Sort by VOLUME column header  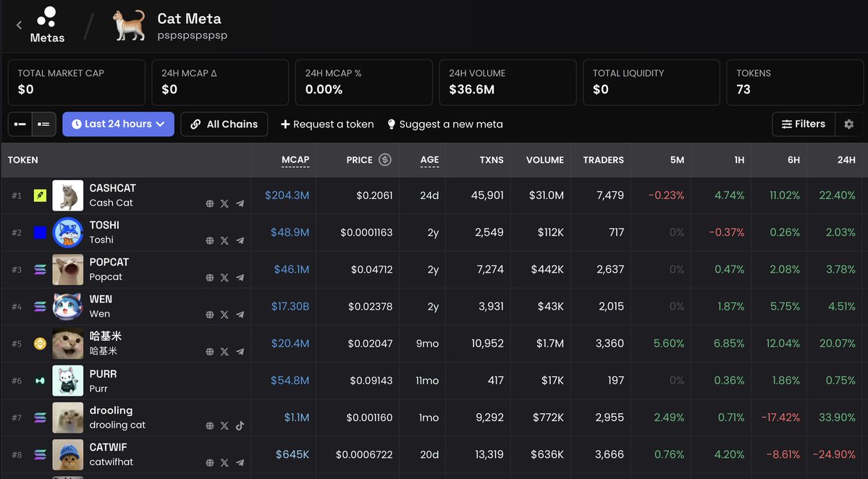tap(544, 160)
